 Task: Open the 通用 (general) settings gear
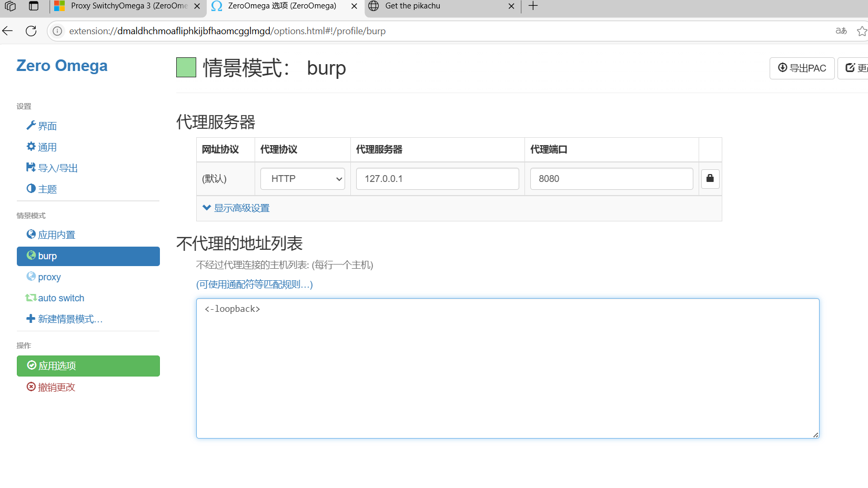pos(42,147)
